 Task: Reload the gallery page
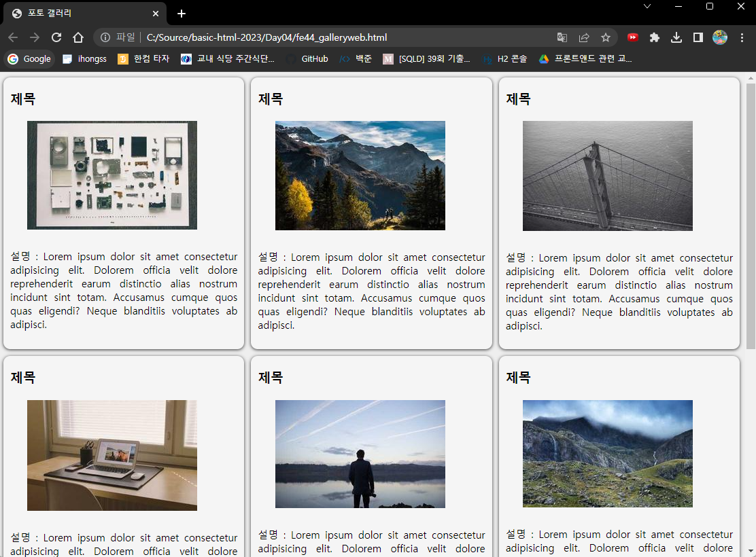56,37
